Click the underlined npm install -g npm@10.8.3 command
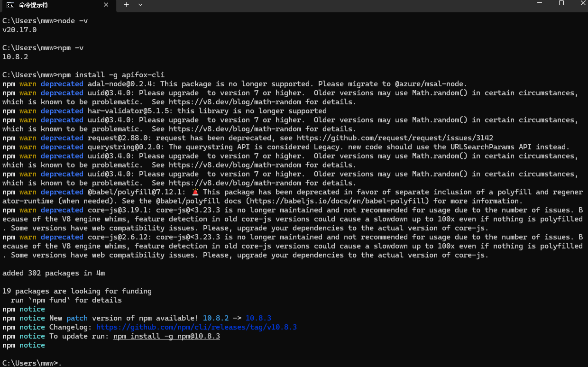This screenshot has width=588, height=367. [x=166, y=336]
